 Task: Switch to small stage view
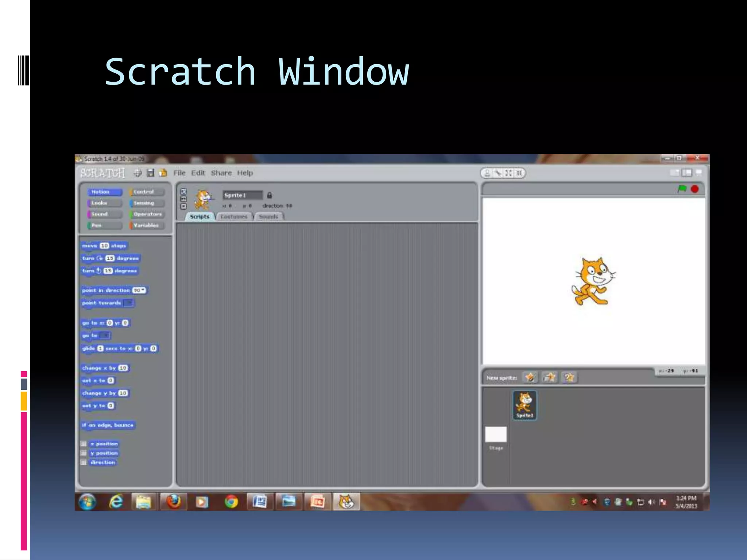[x=675, y=173]
